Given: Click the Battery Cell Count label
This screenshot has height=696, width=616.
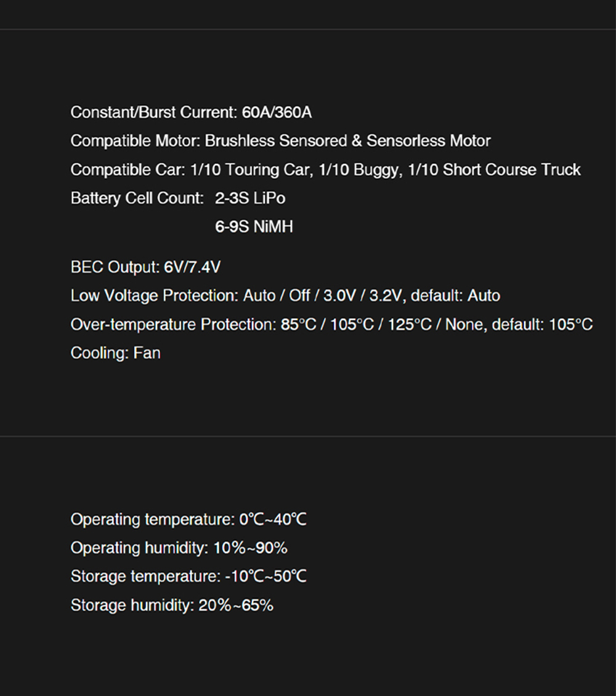Looking at the screenshot, I should (137, 199).
